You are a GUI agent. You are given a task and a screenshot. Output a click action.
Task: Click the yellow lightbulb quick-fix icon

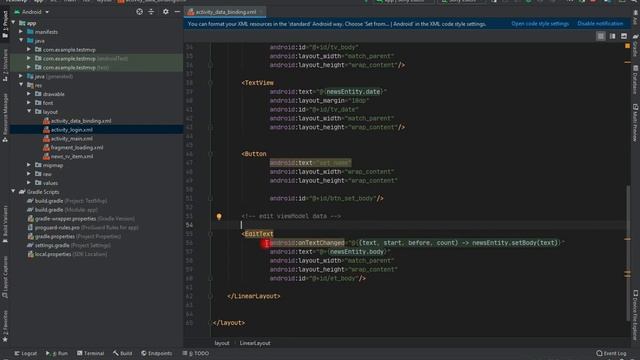click(x=219, y=217)
